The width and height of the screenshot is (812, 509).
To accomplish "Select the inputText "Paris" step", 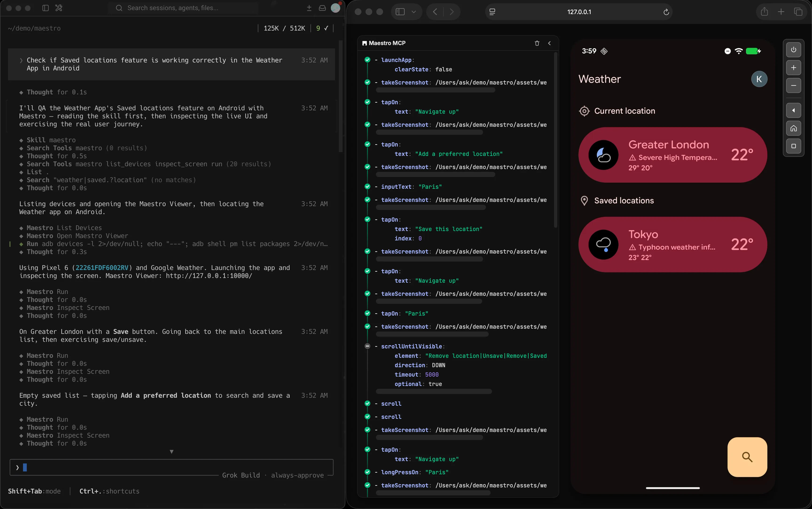I will (x=411, y=187).
